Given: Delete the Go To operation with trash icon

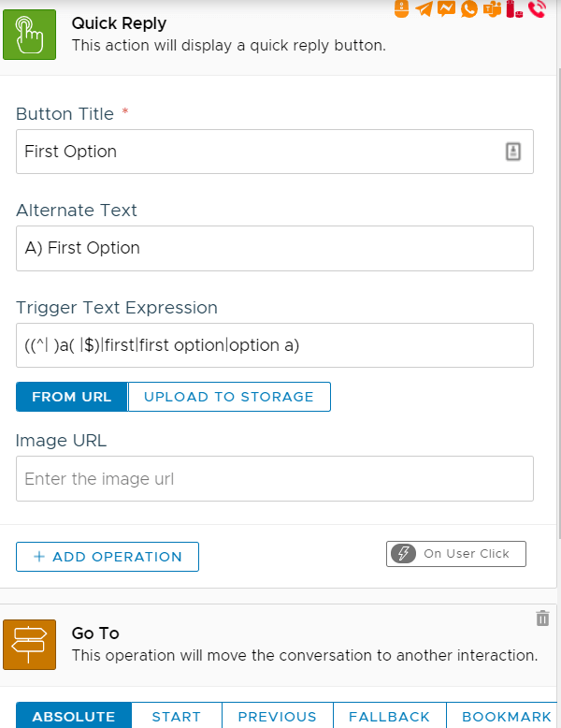Looking at the screenshot, I should (542, 618).
